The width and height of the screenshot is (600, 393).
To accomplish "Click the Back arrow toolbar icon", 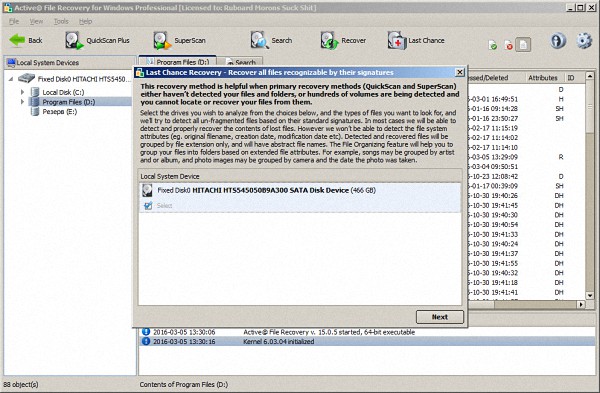I will click(x=17, y=40).
